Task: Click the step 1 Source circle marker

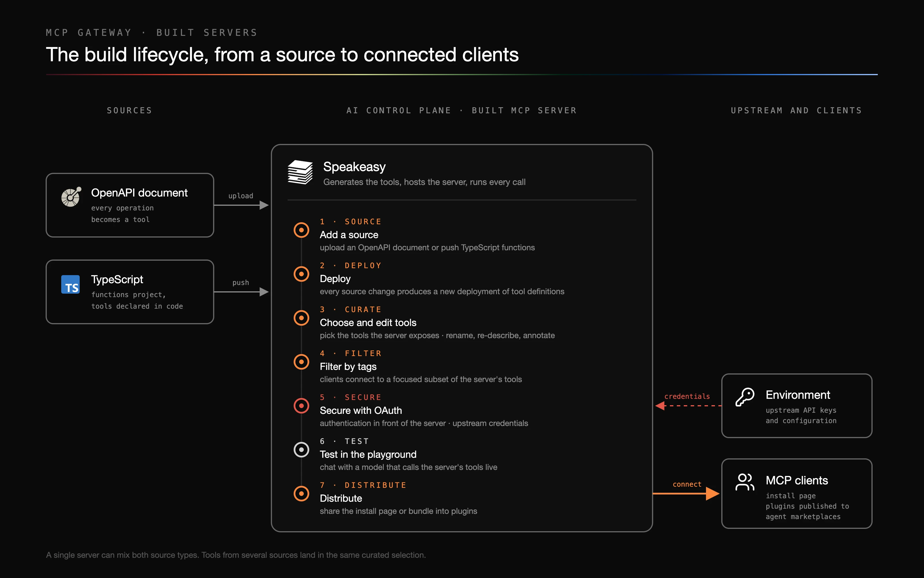Action: pyautogui.click(x=301, y=230)
